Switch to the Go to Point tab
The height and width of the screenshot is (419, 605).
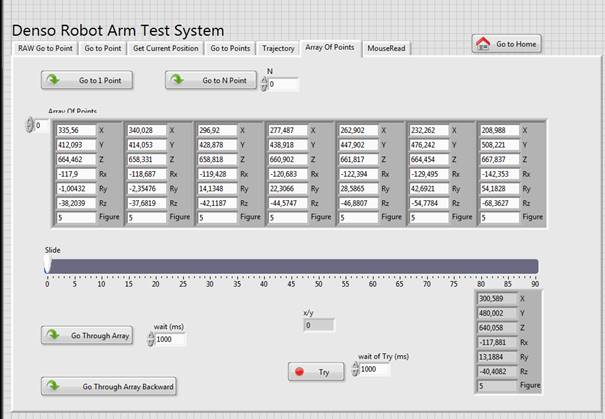[103, 49]
